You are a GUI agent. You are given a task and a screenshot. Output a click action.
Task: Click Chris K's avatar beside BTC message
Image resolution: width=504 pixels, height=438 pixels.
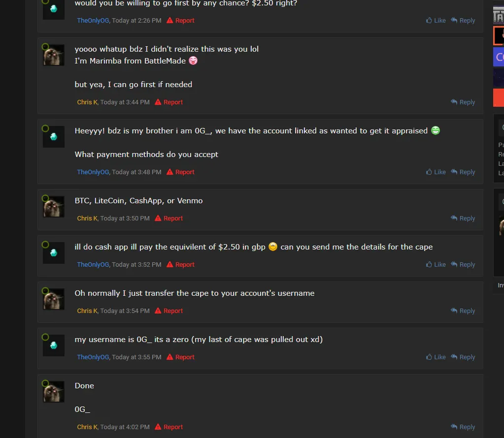pos(54,206)
